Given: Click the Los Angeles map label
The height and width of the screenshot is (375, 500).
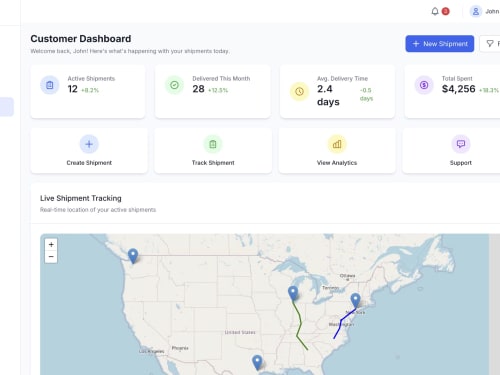Looking at the screenshot, I should click(x=152, y=351).
